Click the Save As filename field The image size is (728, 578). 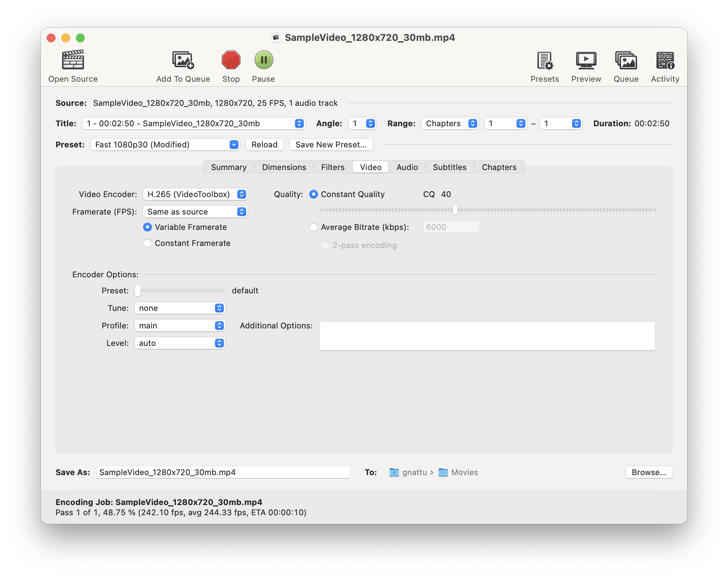click(223, 472)
